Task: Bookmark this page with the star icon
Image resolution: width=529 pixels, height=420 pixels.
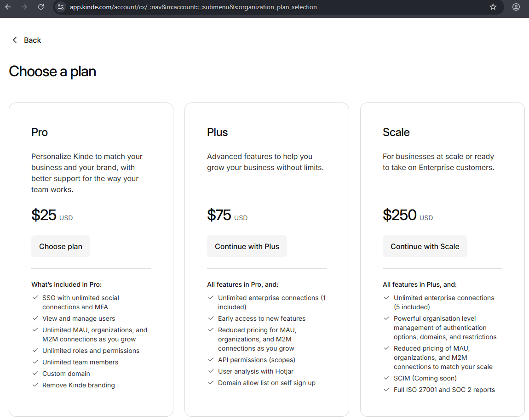Action: (493, 7)
